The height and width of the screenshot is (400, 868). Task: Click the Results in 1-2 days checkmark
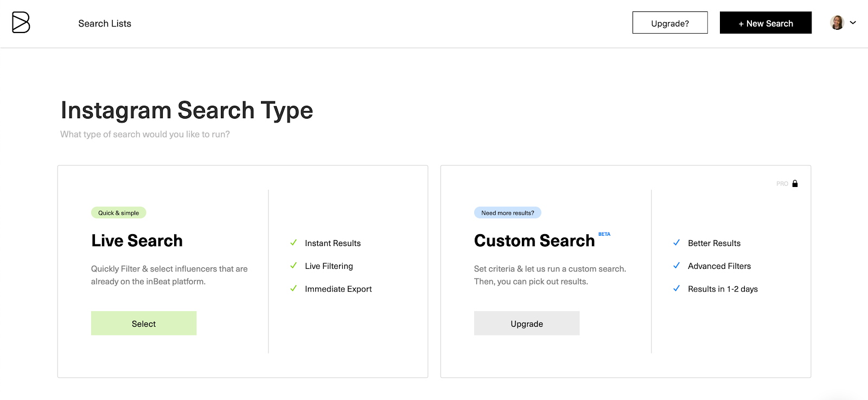tap(676, 288)
